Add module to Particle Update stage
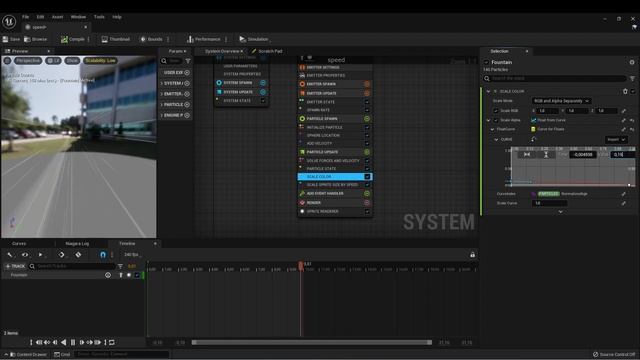Viewport: 640px width, 360px height. (x=367, y=152)
